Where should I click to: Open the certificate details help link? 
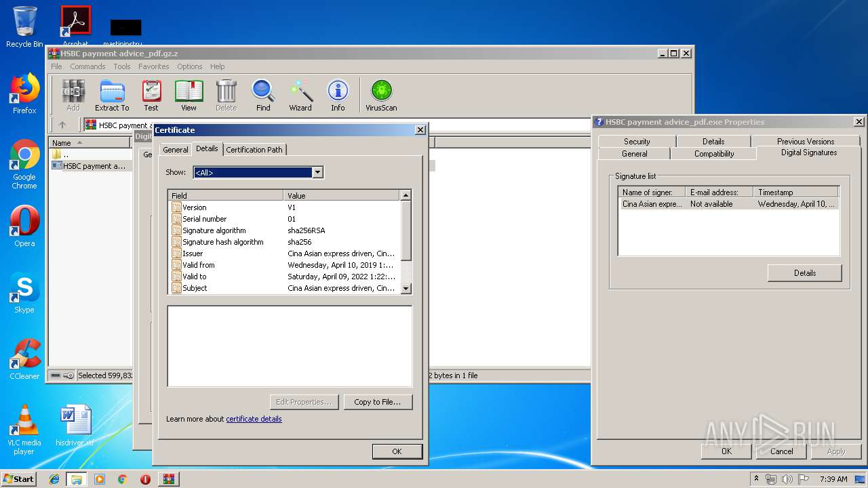(254, 419)
